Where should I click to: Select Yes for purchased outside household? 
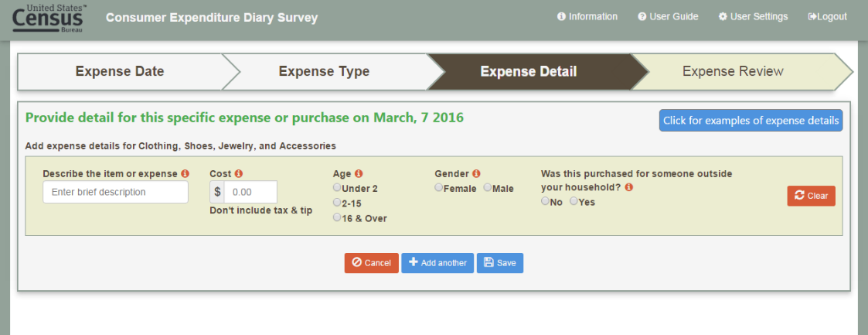point(574,202)
